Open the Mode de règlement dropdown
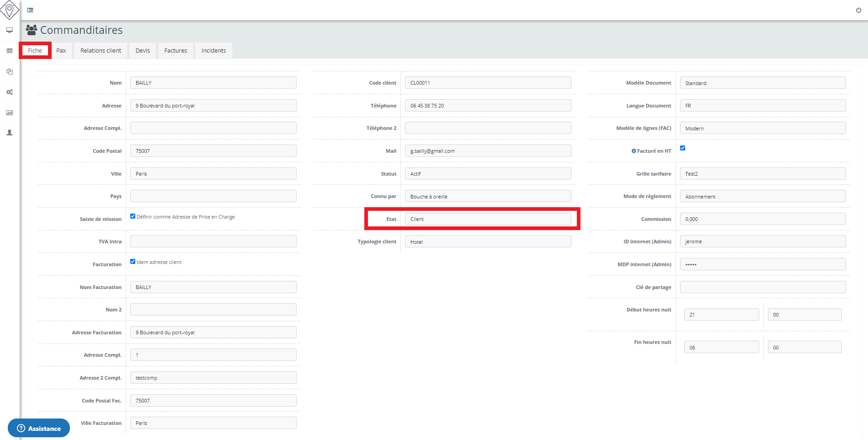This screenshot has width=868, height=440. coord(762,196)
